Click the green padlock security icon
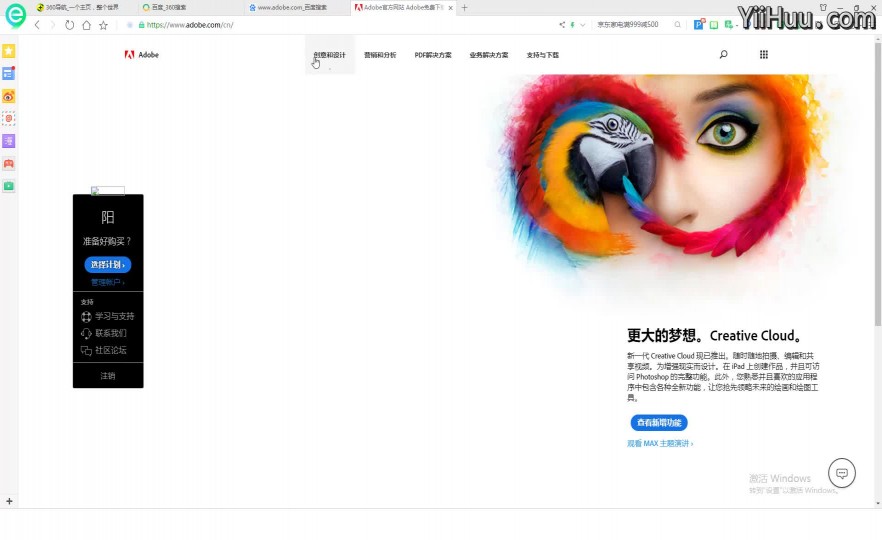Screen dimensions: 882x540 pos(142,25)
